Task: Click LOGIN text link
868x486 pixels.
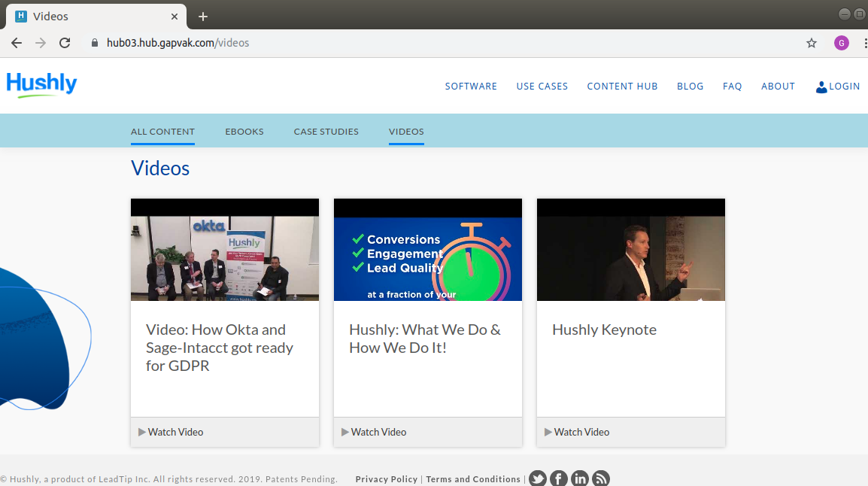Action: point(844,87)
